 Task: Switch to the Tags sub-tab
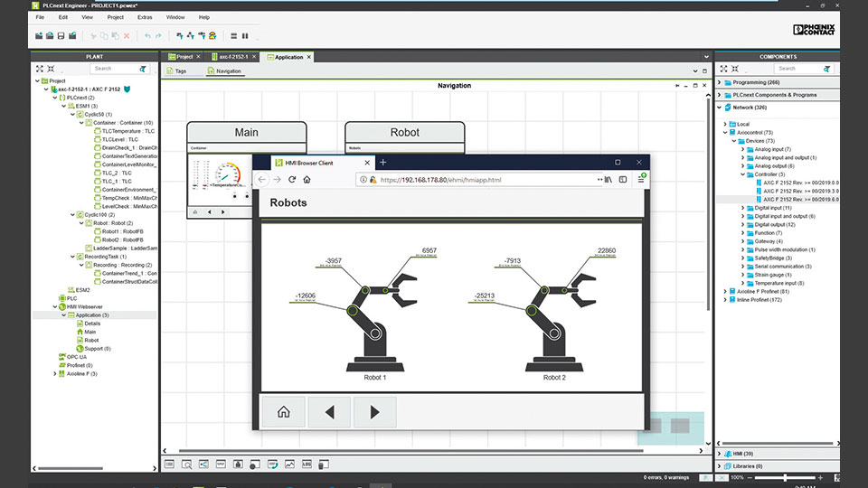click(181, 70)
